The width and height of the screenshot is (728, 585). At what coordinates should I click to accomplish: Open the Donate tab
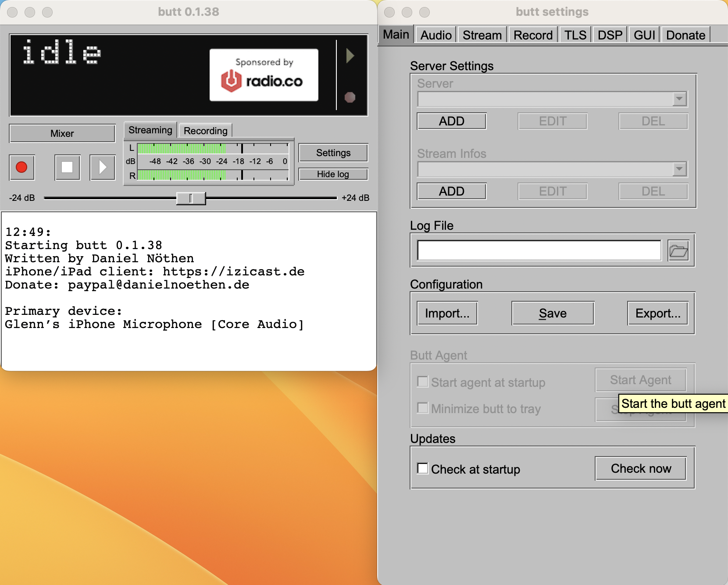click(x=686, y=35)
